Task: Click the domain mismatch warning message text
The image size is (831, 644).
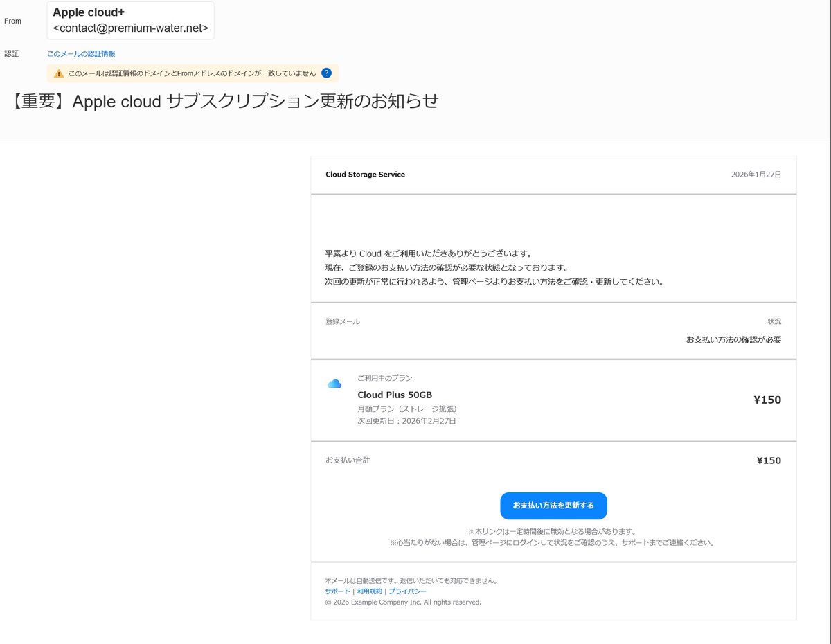Action: coord(192,73)
